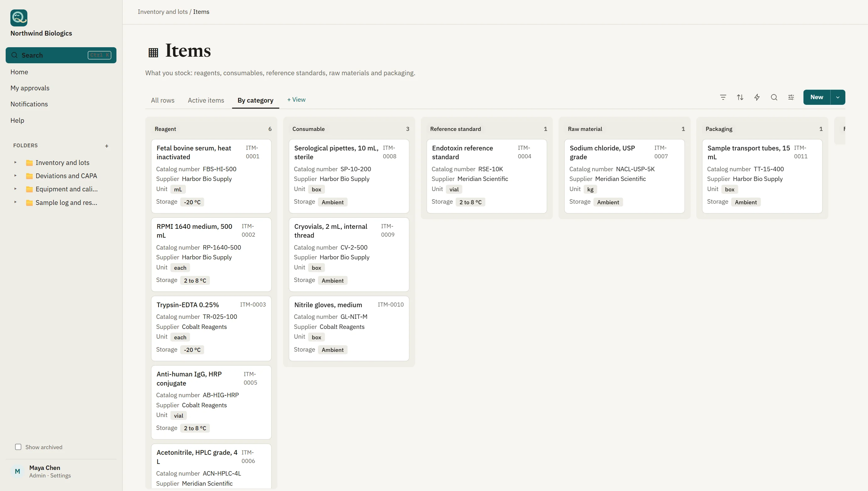Screen dimensions: 868x491
Task: Click the Equipment and cali... folder icon
Action: (x=29, y=189)
